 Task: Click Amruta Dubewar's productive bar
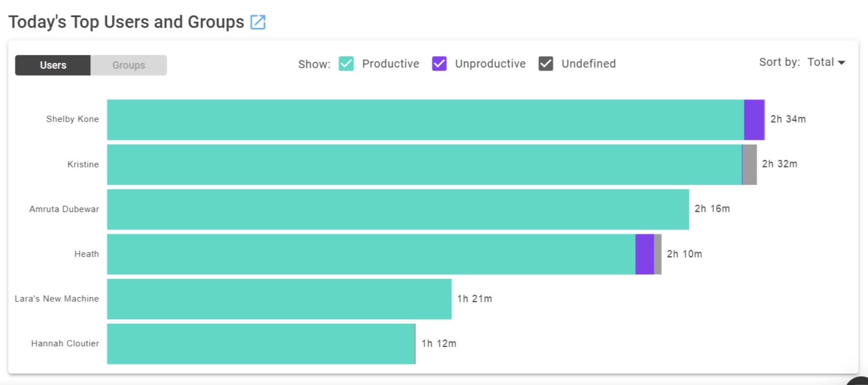pyautogui.click(x=398, y=209)
